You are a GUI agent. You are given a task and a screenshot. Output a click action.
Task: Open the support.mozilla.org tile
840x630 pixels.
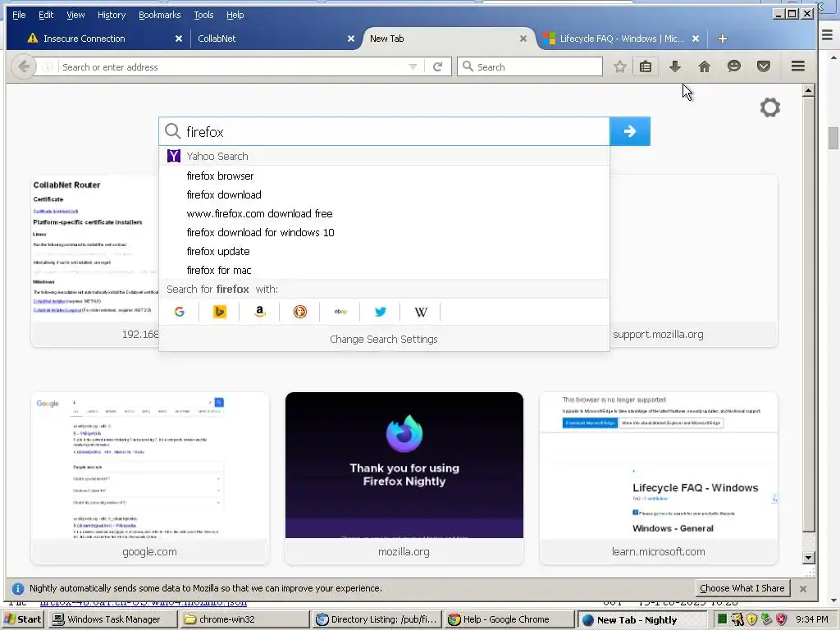pyautogui.click(x=694, y=261)
